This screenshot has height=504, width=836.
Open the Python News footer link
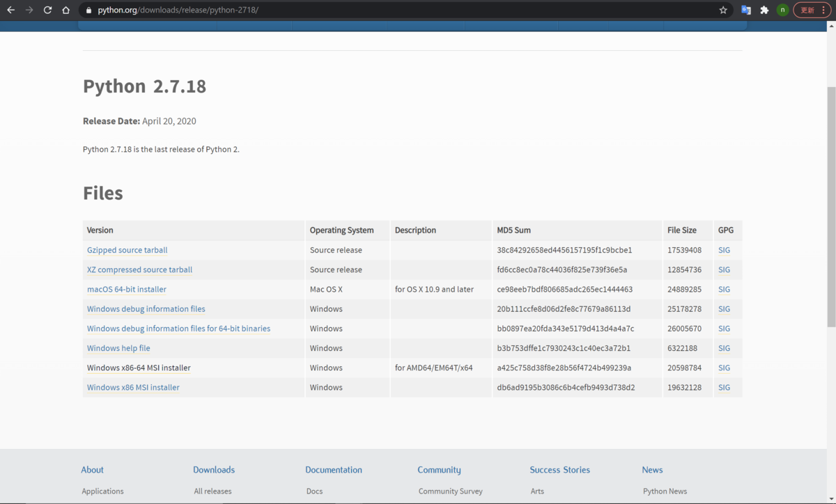coord(665,491)
